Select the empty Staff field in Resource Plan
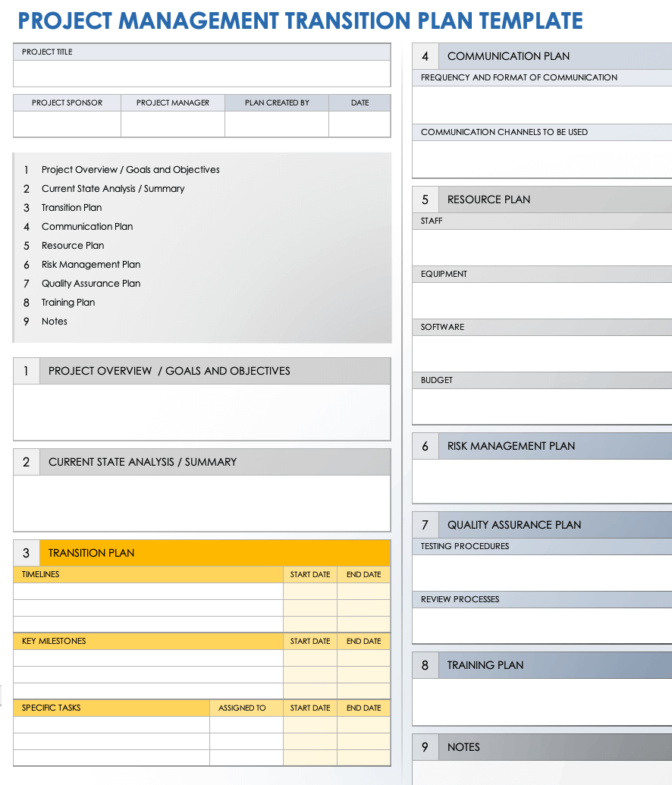Image resolution: width=672 pixels, height=785 pixels. coord(542,246)
